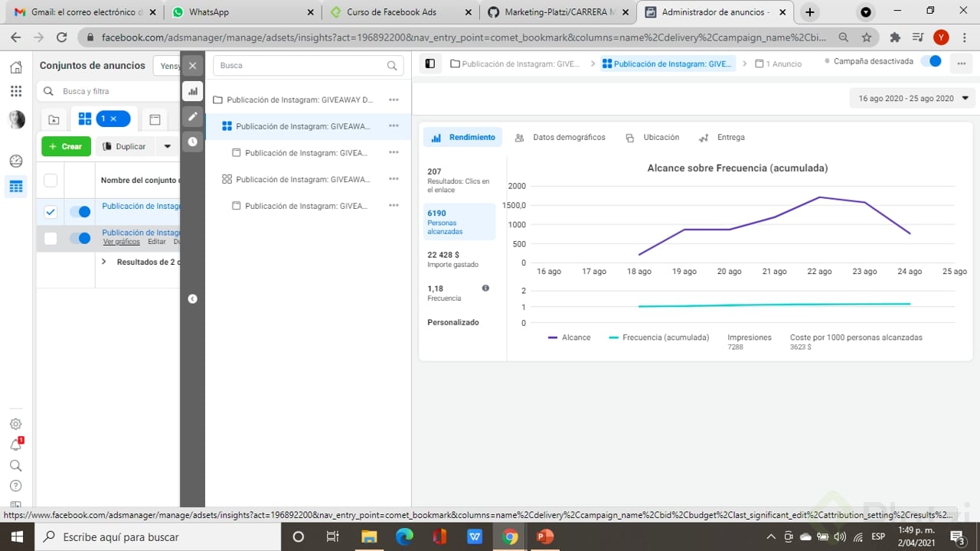Open notifications bell with red badge

15,445
